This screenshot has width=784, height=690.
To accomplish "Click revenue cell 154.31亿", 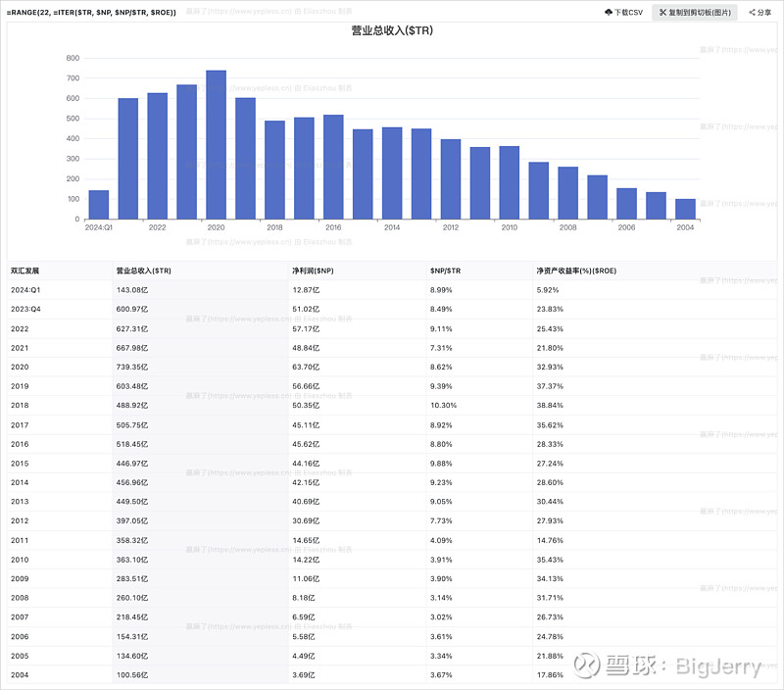I will [x=132, y=637].
